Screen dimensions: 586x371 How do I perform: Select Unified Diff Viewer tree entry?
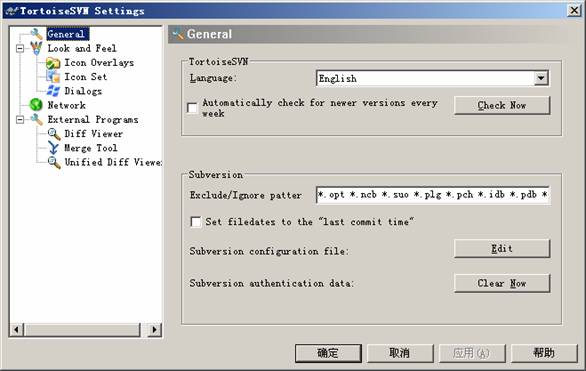(113, 162)
